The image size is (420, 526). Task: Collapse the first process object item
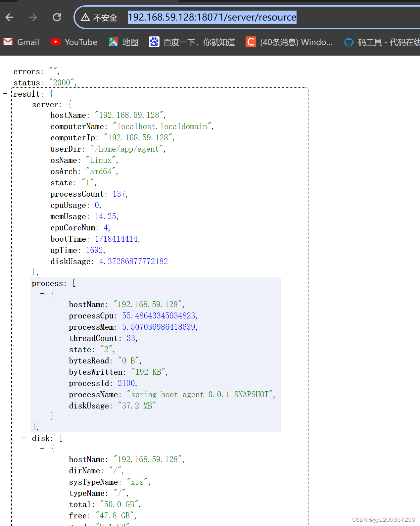click(x=42, y=293)
